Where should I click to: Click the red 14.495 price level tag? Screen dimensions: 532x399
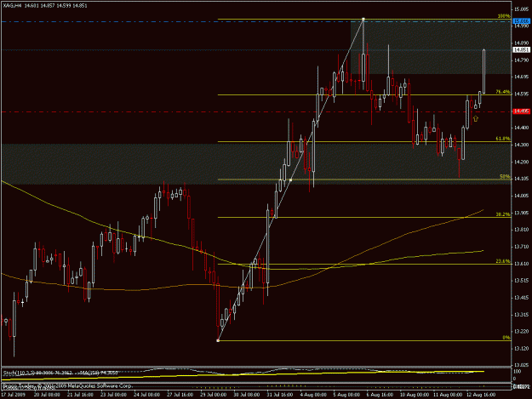point(522,111)
